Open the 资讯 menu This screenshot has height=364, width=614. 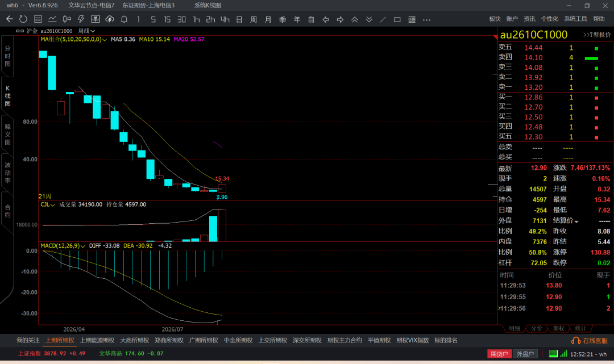(x=529, y=19)
